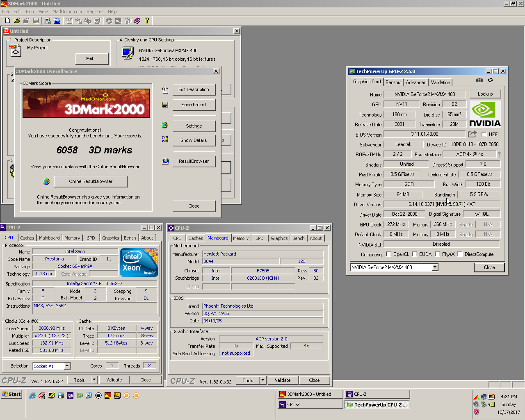This screenshot has width=525, height=420.
Task: Open Caches tab in left CPU-Z window
Action: [x=27, y=238]
